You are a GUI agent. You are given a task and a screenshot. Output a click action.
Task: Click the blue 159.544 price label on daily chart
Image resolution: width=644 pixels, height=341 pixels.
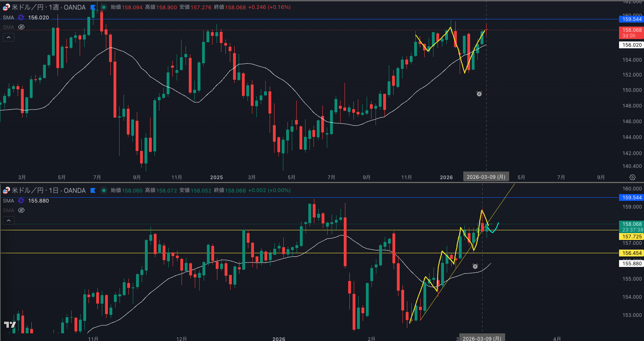[x=632, y=198]
